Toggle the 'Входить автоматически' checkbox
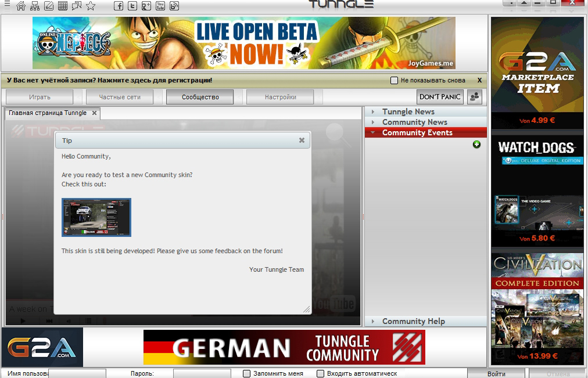 320,373
